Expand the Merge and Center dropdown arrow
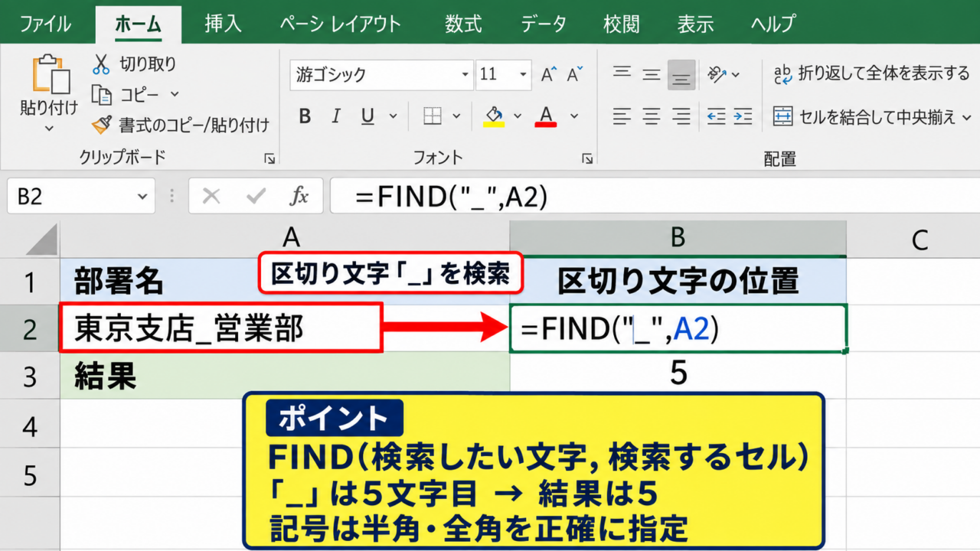 coord(966,117)
